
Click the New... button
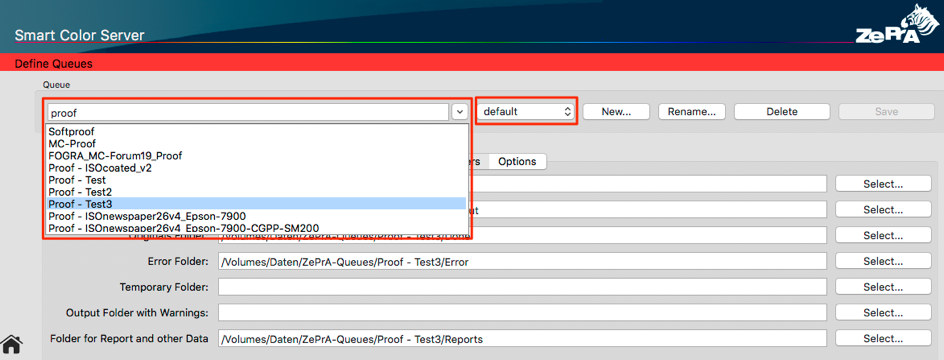[x=616, y=111]
